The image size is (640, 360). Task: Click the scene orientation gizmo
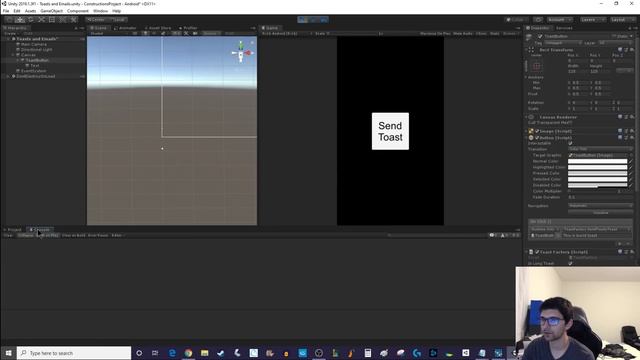[241, 52]
